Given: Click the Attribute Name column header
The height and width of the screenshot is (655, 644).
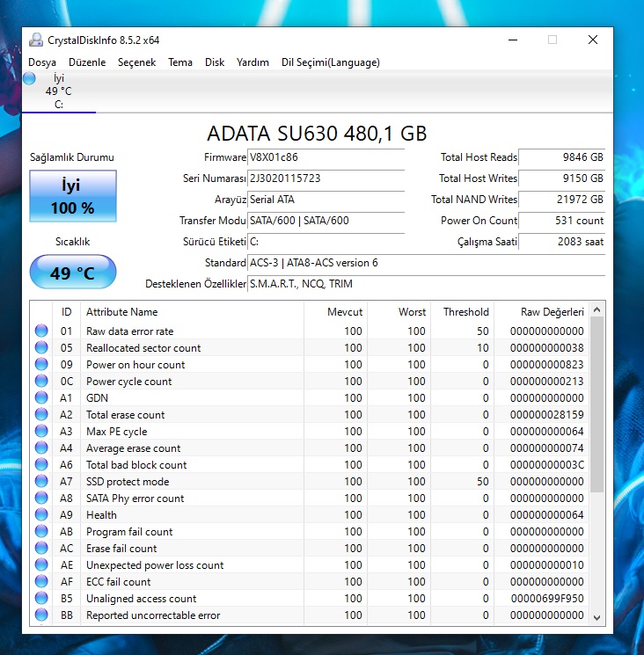Looking at the screenshot, I should click(x=122, y=311).
